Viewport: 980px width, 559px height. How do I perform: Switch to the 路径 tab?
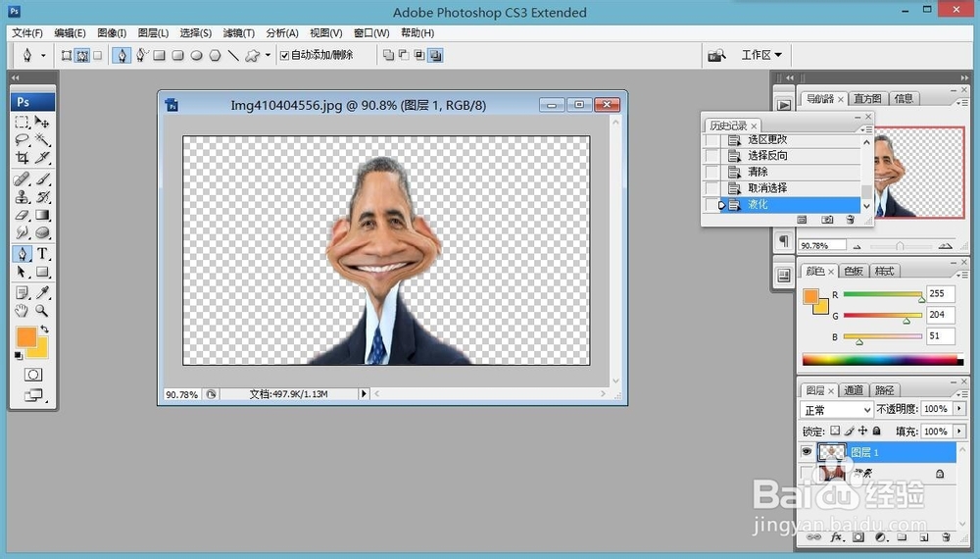[x=884, y=390]
